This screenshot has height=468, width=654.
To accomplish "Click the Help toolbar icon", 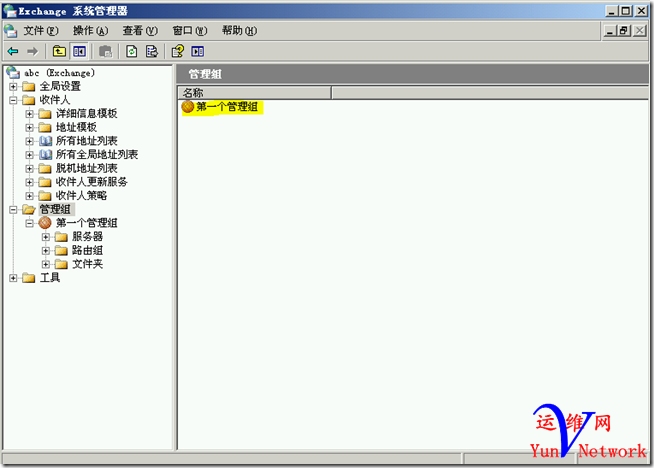I will click(x=178, y=51).
